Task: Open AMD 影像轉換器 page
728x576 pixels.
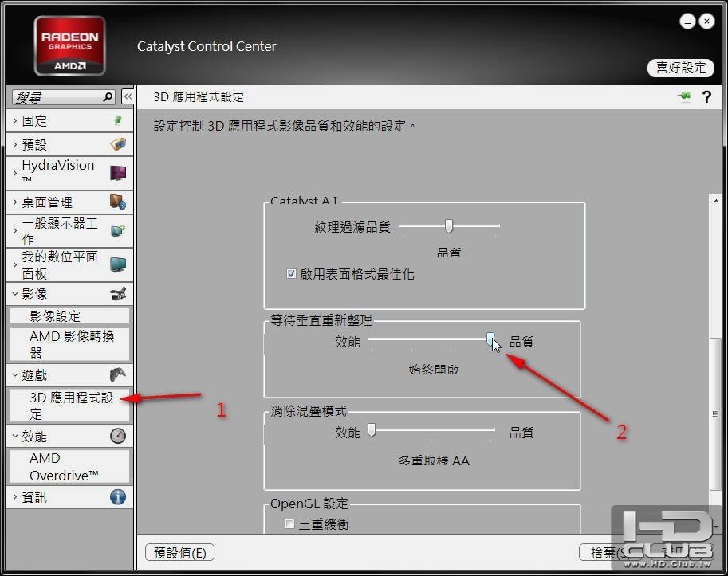Action: 69,344
